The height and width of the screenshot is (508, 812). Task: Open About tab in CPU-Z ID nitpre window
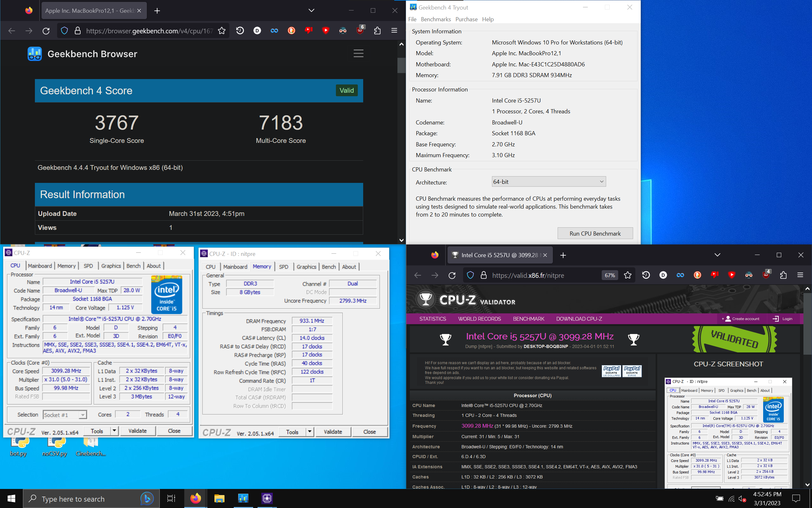[x=349, y=267]
